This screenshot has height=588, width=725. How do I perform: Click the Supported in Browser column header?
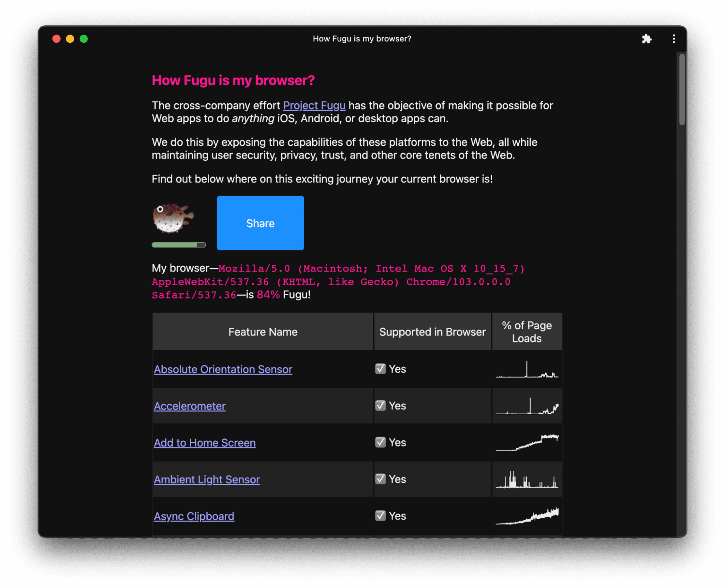click(432, 331)
